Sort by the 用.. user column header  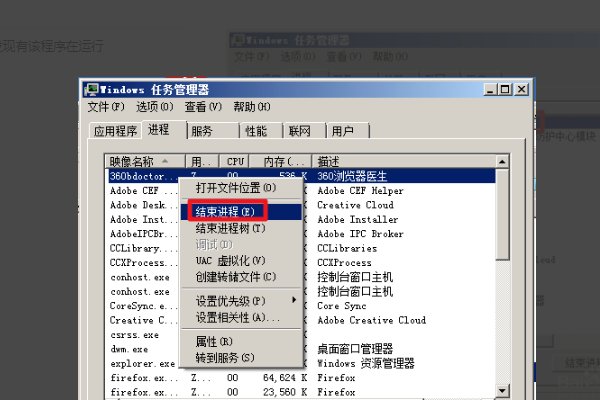click(x=202, y=162)
